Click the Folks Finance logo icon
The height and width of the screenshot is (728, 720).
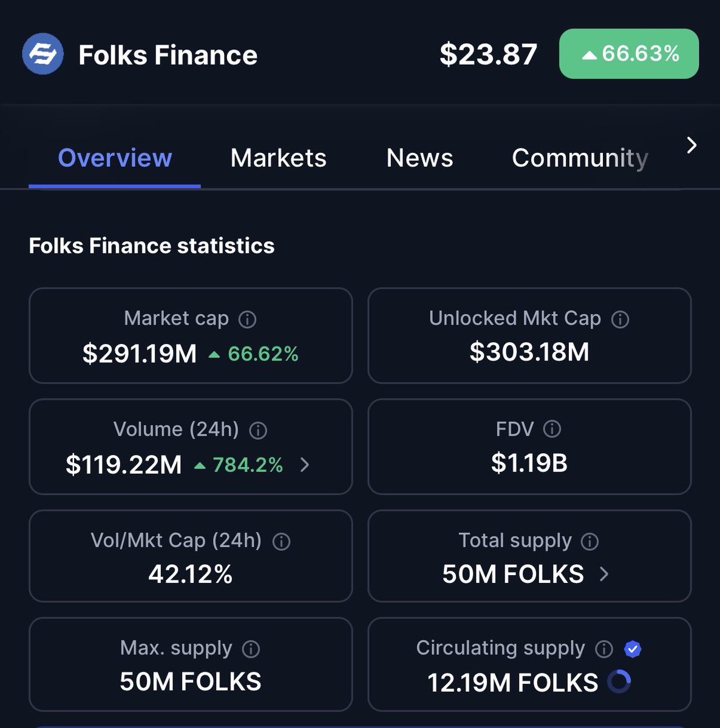tap(42, 54)
